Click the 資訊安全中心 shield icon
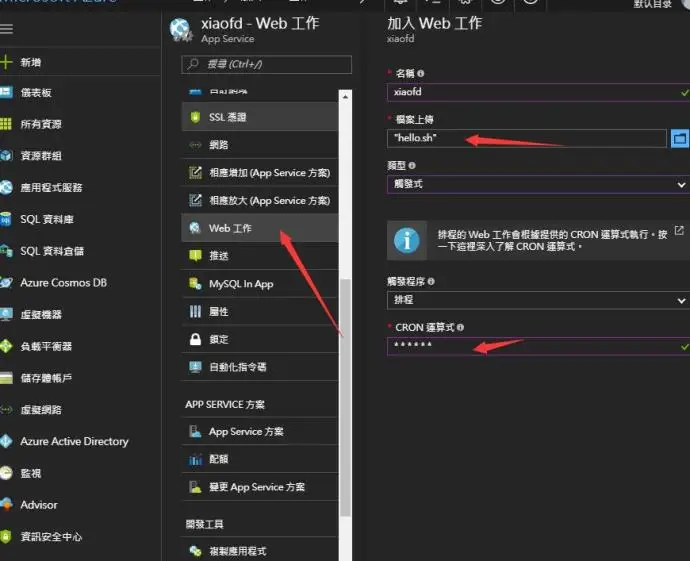This screenshot has height=561, width=690. [6, 536]
